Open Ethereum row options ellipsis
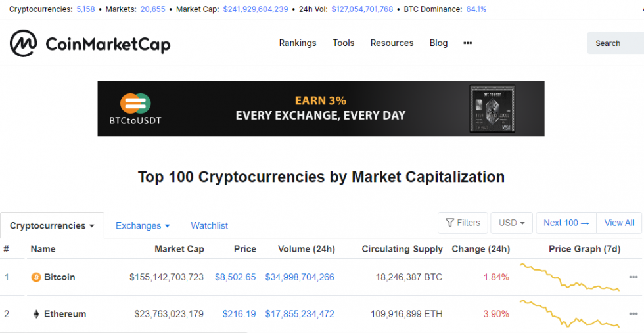The width and height of the screenshot is (644, 333). (633, 314)
